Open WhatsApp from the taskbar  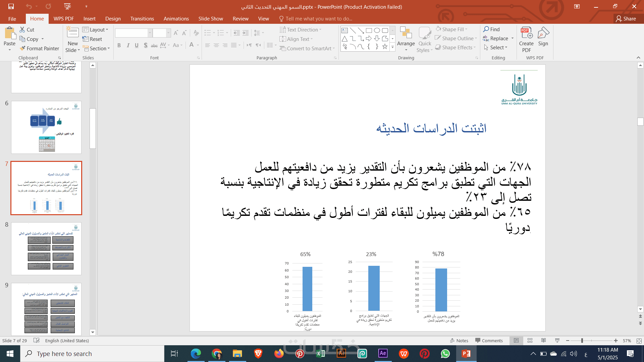click(445, 354)
